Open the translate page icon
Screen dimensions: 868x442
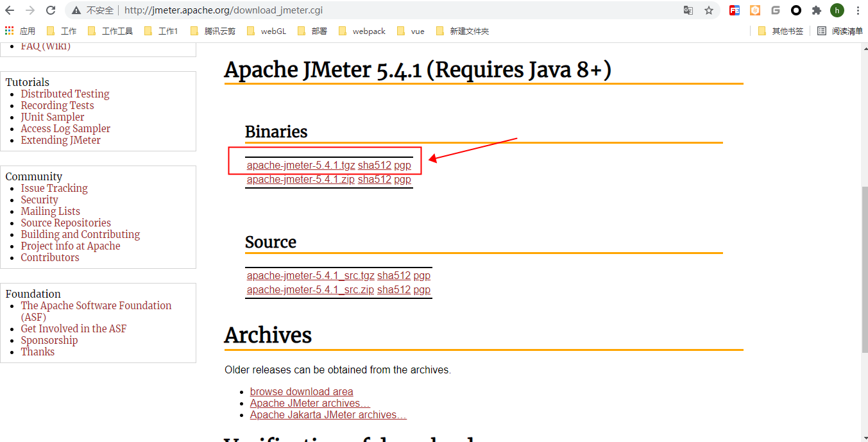click(690, 10)
